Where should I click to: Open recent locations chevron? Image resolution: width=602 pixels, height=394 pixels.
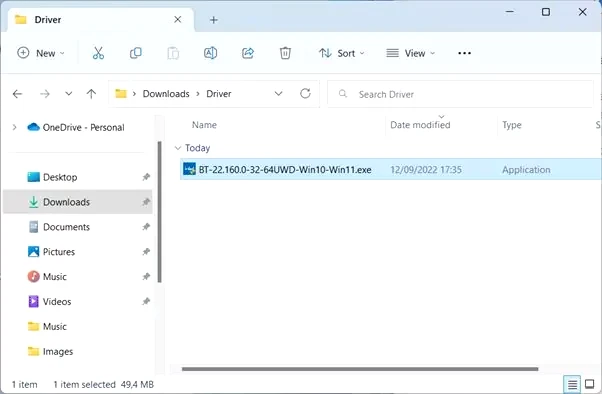[68, 94]
